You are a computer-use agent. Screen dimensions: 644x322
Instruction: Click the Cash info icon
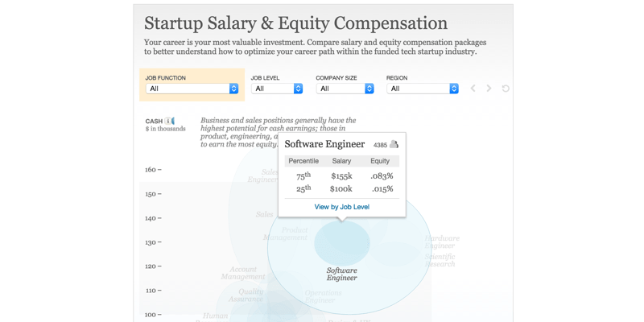click(170, 122)
